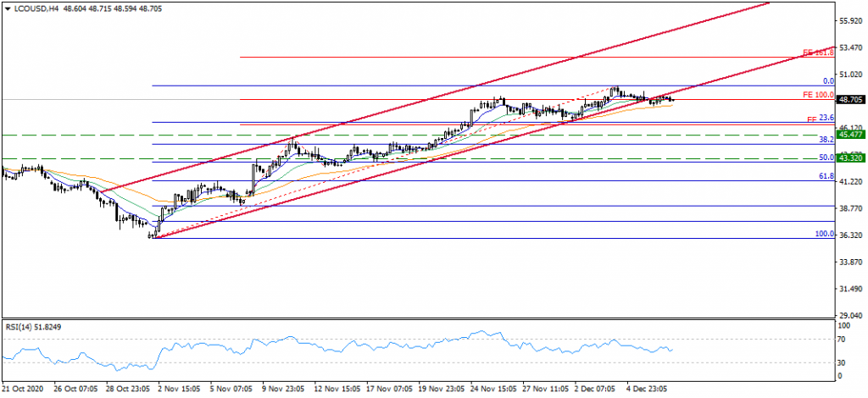Click the Fibonacci 100.0 level label
This screenshot has width=868, height=398.
(x=824, y=234)
